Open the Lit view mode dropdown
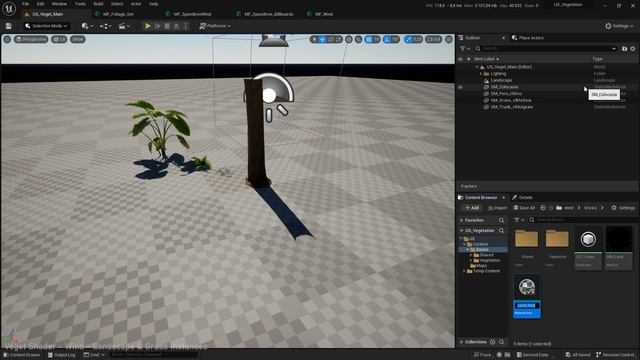The image size is (640, 360). pos(60,39)
